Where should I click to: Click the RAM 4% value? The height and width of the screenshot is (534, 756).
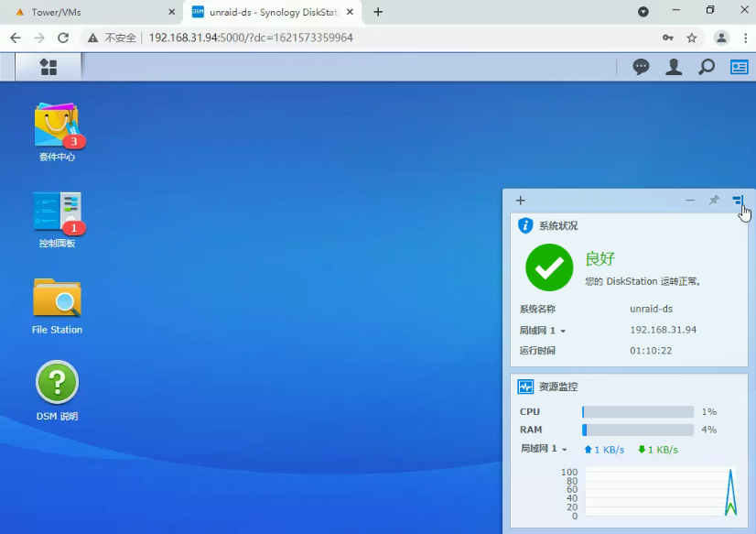708,430
